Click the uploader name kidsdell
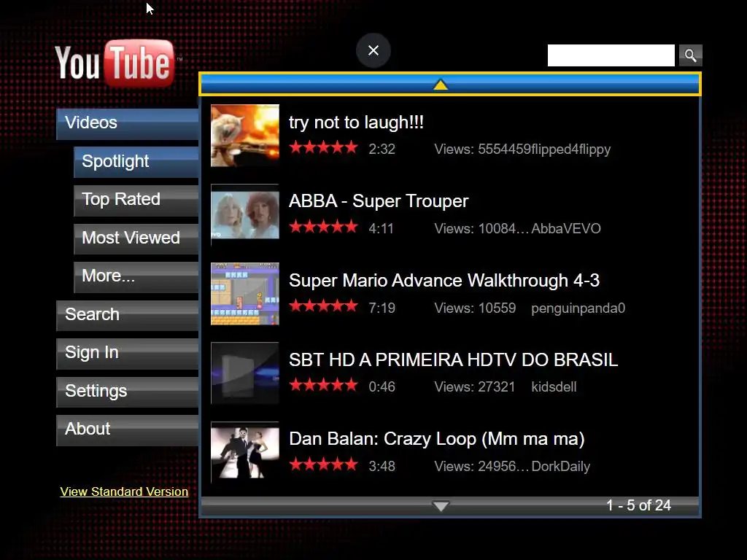This screenshot has width=747, height=560. coord(554,386)
